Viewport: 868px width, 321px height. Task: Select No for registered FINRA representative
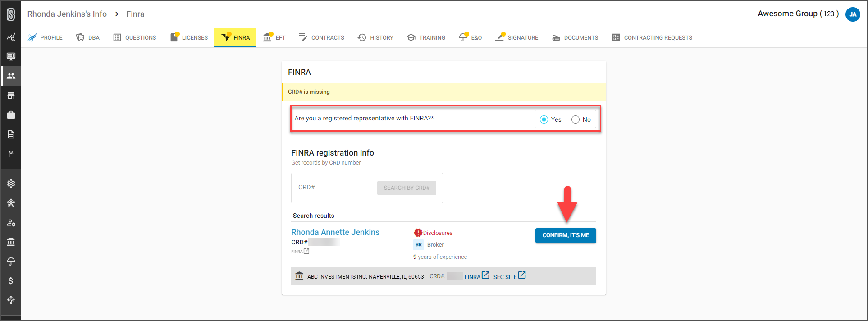pyautogui.click(x=576, y=119)
